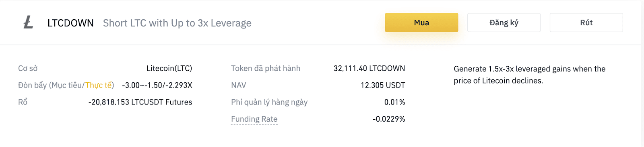Click the yellow Thực tế leverage label
Screen dimensions: 644x147
tap(98, 85)
